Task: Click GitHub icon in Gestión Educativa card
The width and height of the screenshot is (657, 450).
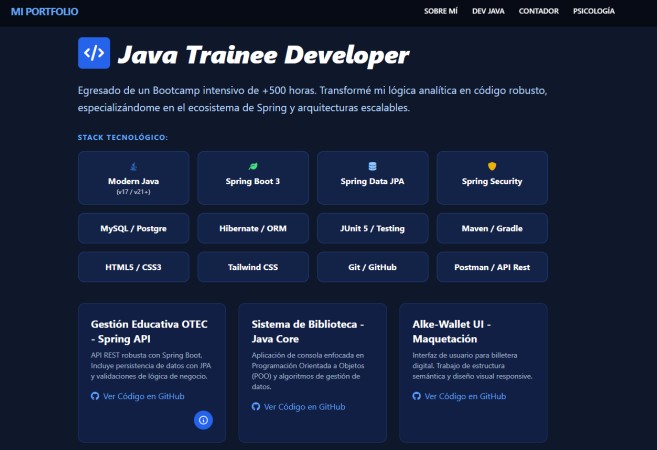Action: (x=95, y=396)
